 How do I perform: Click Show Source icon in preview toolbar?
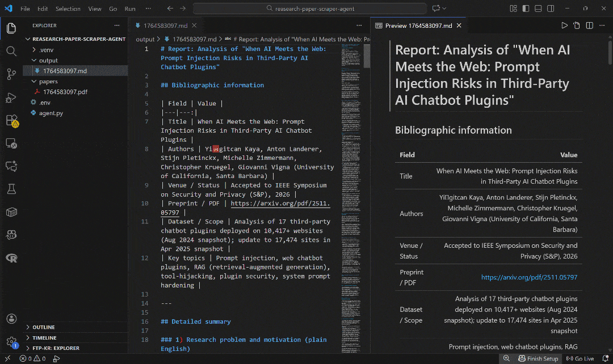click(577, 26)
